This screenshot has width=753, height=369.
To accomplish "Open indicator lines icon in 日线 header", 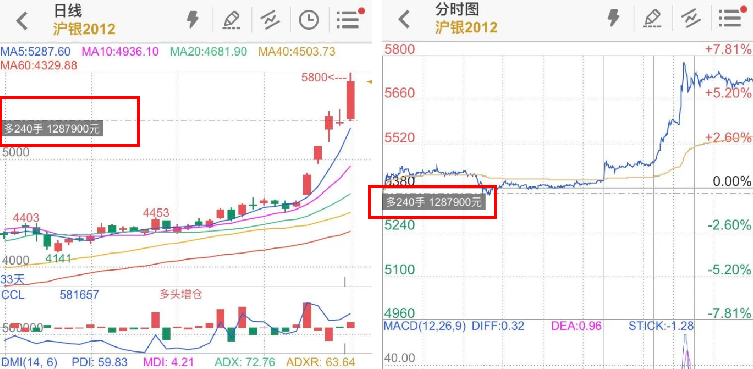I will (270, 20).
